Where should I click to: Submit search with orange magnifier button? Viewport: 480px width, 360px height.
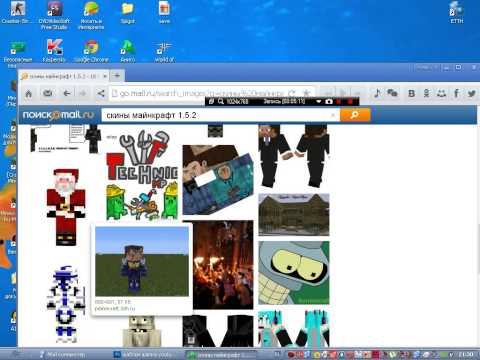tap(355, 115)
